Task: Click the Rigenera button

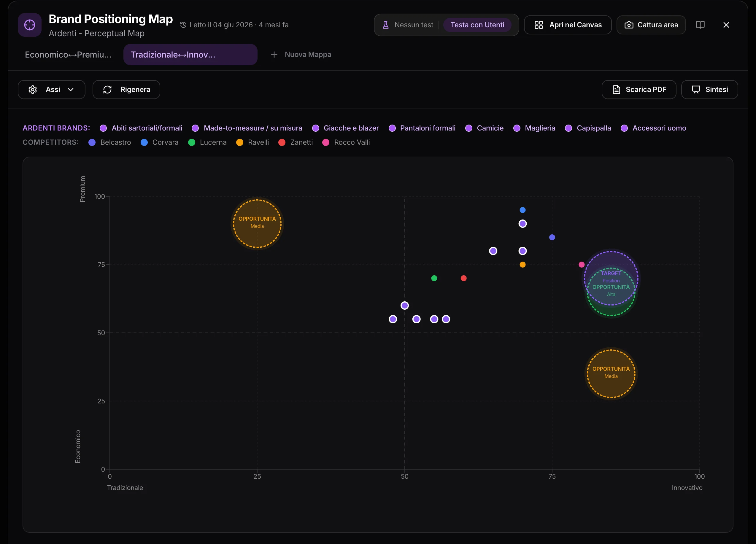Action: [126, 90]
